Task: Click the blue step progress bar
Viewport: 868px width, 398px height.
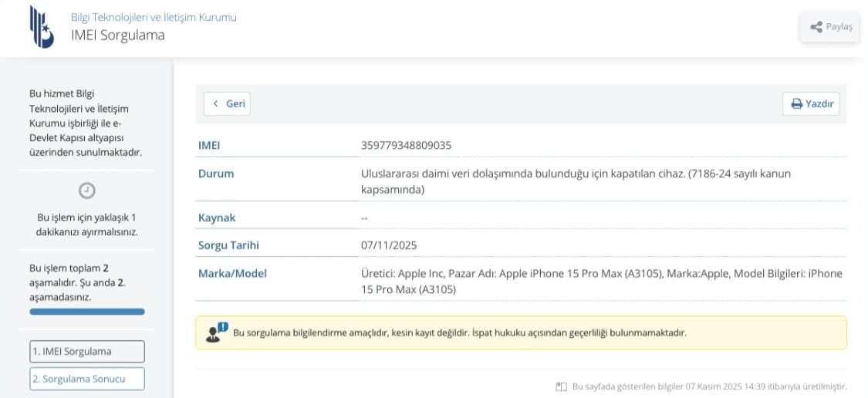Action: (x=86, y=312)
